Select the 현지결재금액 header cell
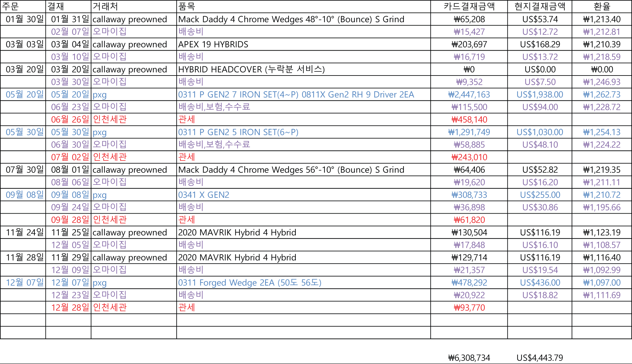Image resolution: width=632 pixels, height=364 pixels. coord(540,6)
